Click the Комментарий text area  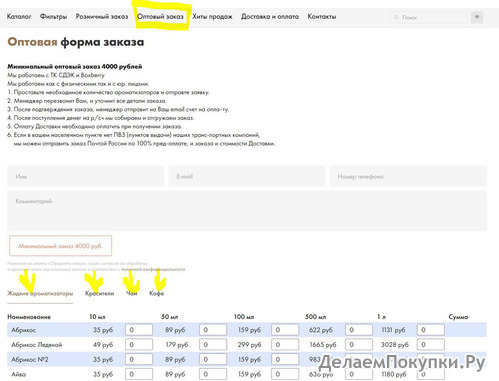coord(247,211)
